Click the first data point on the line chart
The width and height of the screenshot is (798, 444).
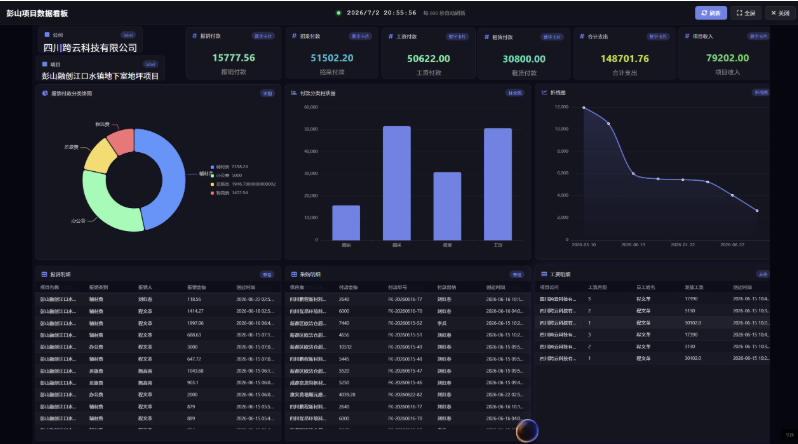pyautogui.click(x=584, y=107)
